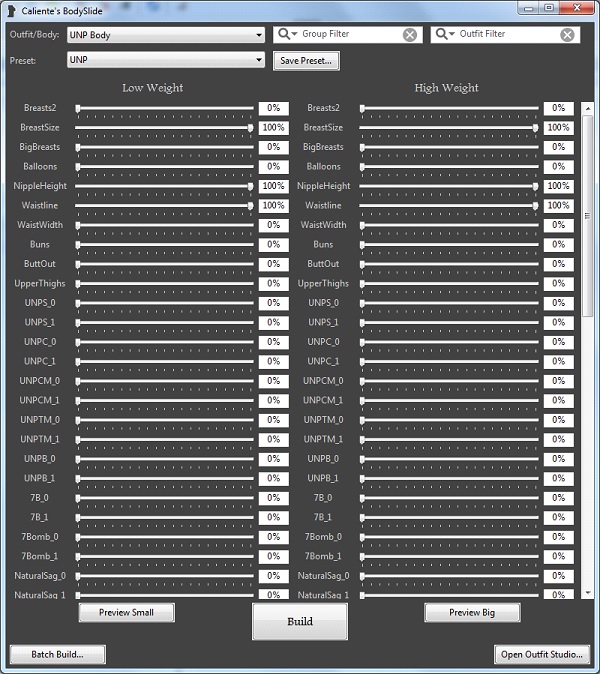This screenshot has height=674, width=600.
Task: Click the Low Weight heading text
Action: point(153,88)
